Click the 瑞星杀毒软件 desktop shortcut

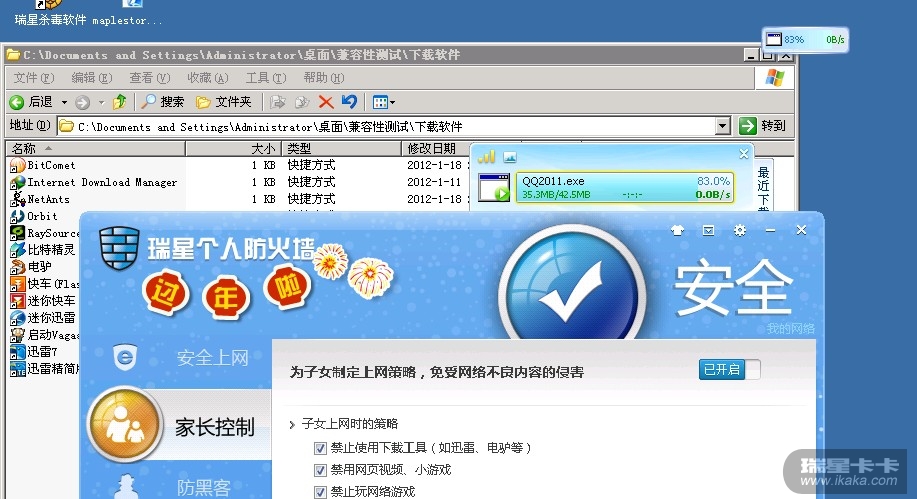click(x=50, y=14)
